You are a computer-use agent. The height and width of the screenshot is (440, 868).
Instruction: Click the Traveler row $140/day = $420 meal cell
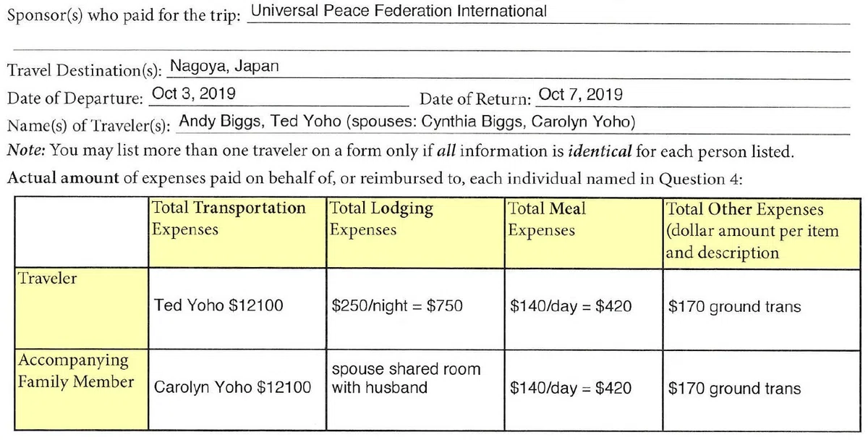point(583,308)
